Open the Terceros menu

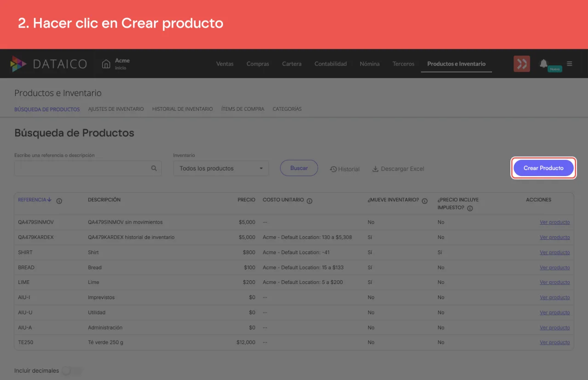[403, 64]
